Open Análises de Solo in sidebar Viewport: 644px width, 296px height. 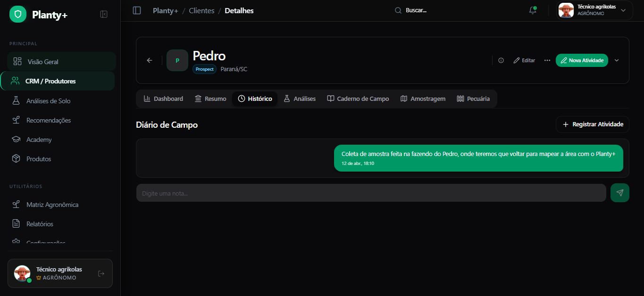point(48,101)
